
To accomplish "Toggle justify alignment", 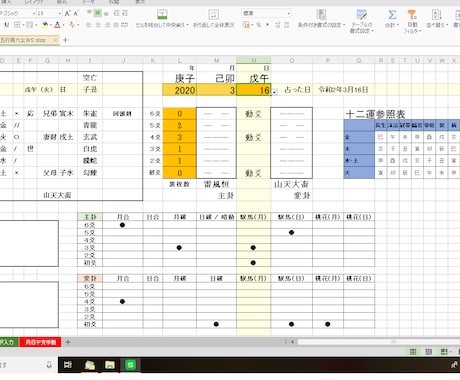I will pos(116,25).
